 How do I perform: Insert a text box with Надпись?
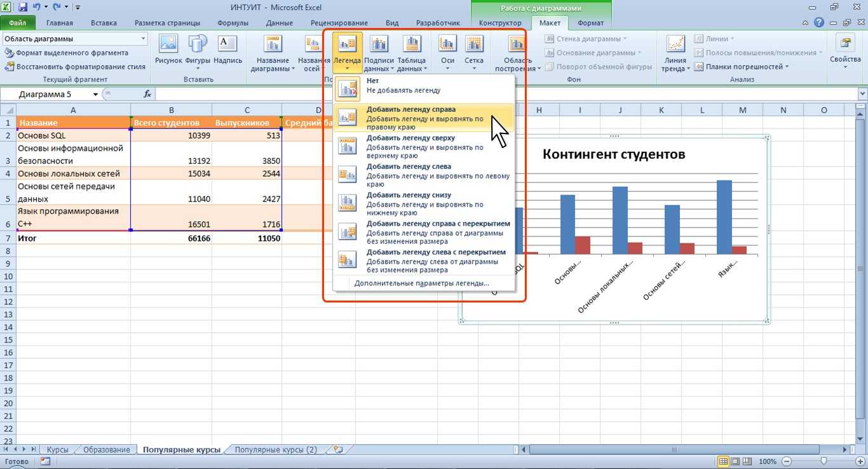click(x=227, y=50)
